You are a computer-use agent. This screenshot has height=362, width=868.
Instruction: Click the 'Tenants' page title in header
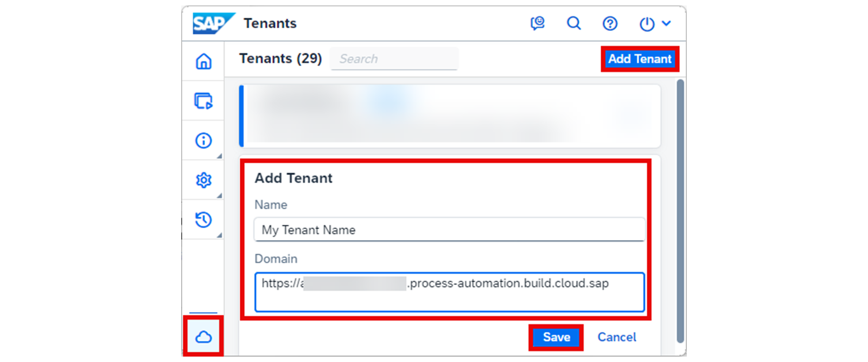(270, 23)
